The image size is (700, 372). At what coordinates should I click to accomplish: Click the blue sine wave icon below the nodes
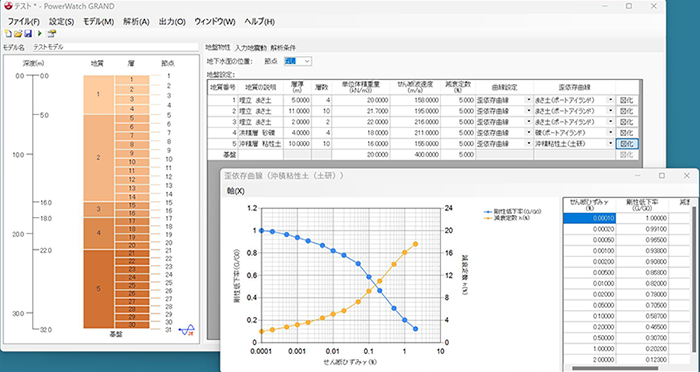coord(187,330)
